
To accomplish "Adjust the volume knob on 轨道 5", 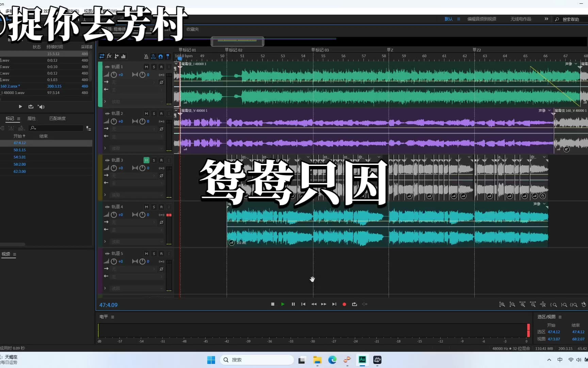I will [x=114, y=261].
